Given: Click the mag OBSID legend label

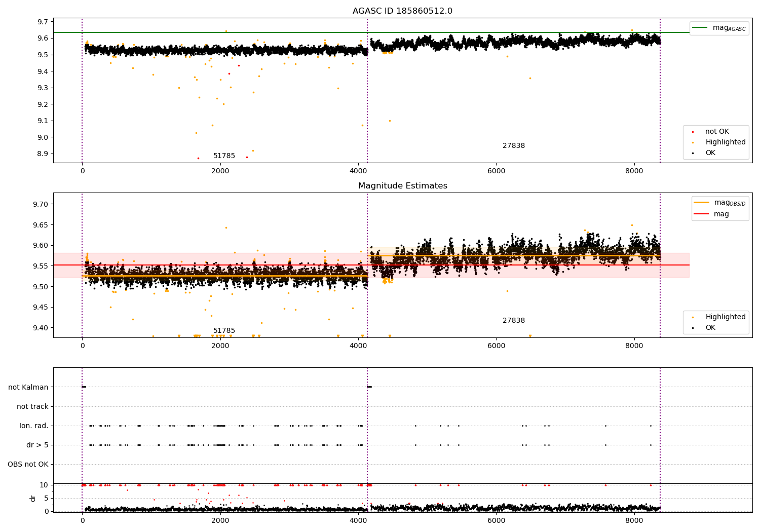Looking at the screenshot, I should coord(730,203).
